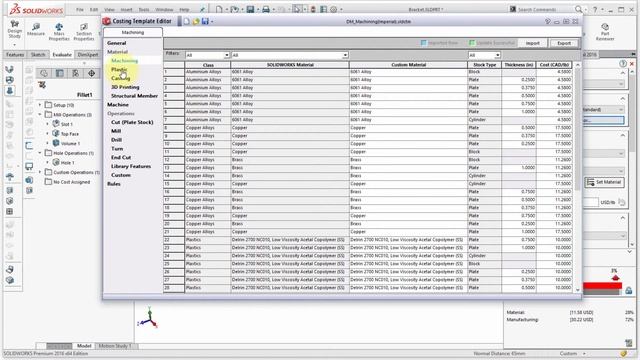Viewport: 640px width, 360px height.
Task: Open the FeatureManager tab icon
Action: pos(44,73)
